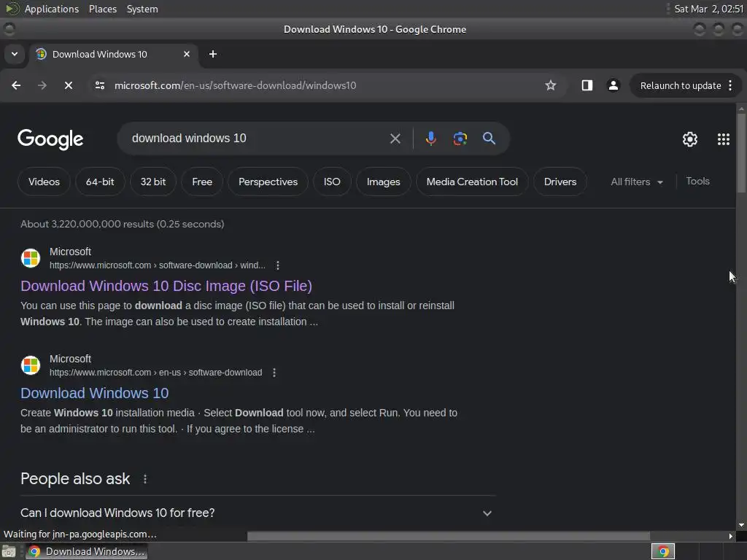This screenshot has height=560, width=747.
Task: Click the second result's microsoft.com URL text
Action: [x=156, y=373]
